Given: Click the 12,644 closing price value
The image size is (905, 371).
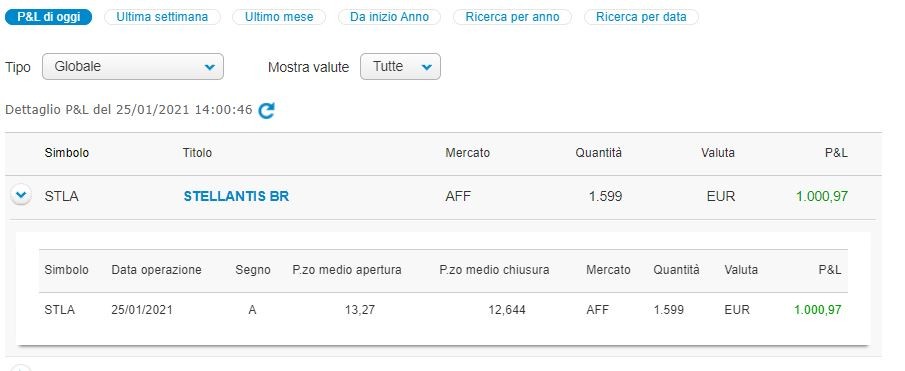Looking at the screenshot, I should click(506, 310).
